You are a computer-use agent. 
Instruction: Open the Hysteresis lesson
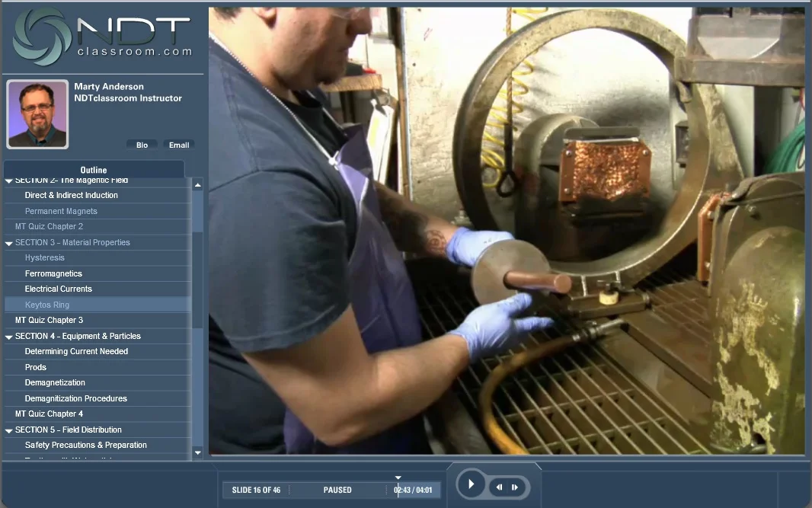44,257
